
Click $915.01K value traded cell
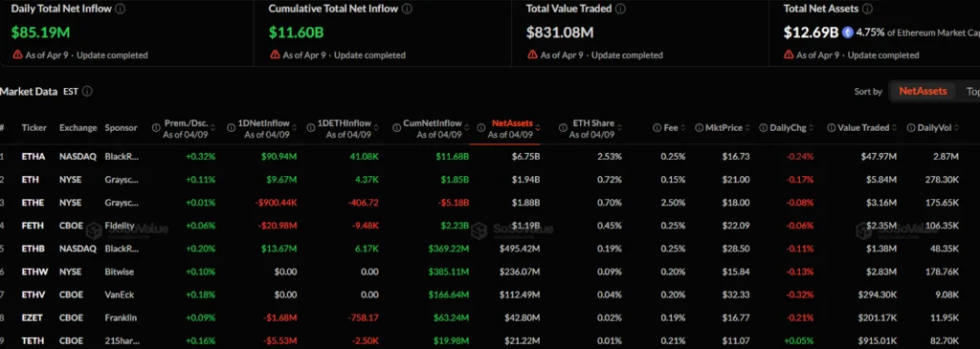[879, 341]
